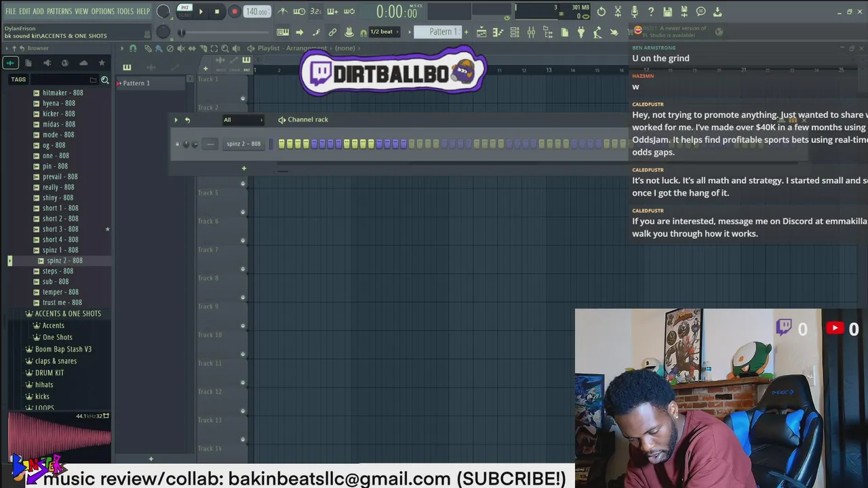Click the scissors audio editor icon
This screenshot has width=868, height=488.
(x=618, y=12)
